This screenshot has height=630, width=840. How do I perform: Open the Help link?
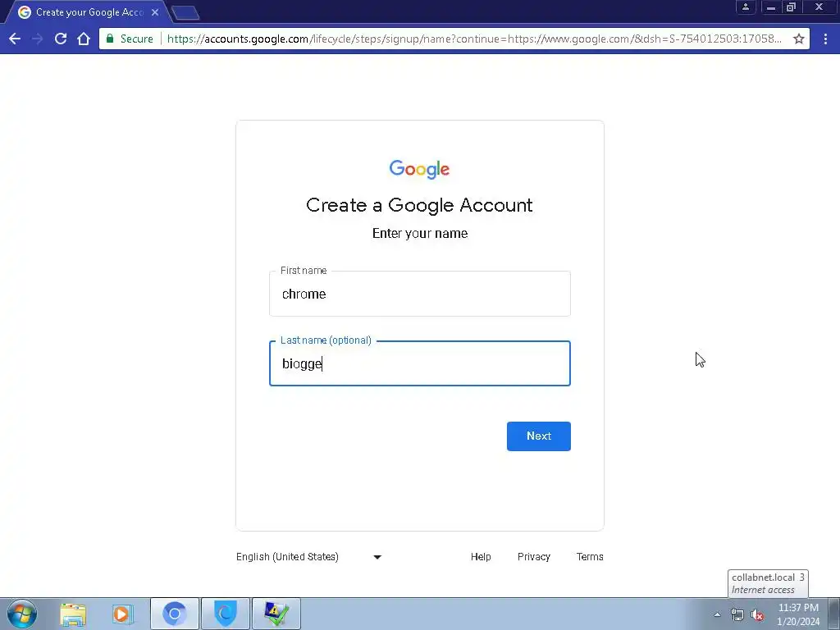(x=481, y=557)
